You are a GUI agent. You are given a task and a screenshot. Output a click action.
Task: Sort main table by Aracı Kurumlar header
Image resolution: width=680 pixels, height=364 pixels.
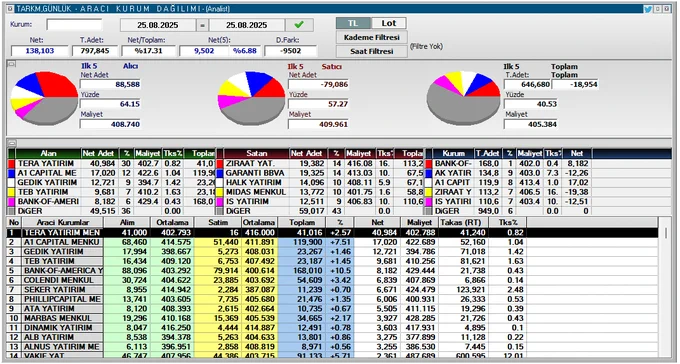63,223
